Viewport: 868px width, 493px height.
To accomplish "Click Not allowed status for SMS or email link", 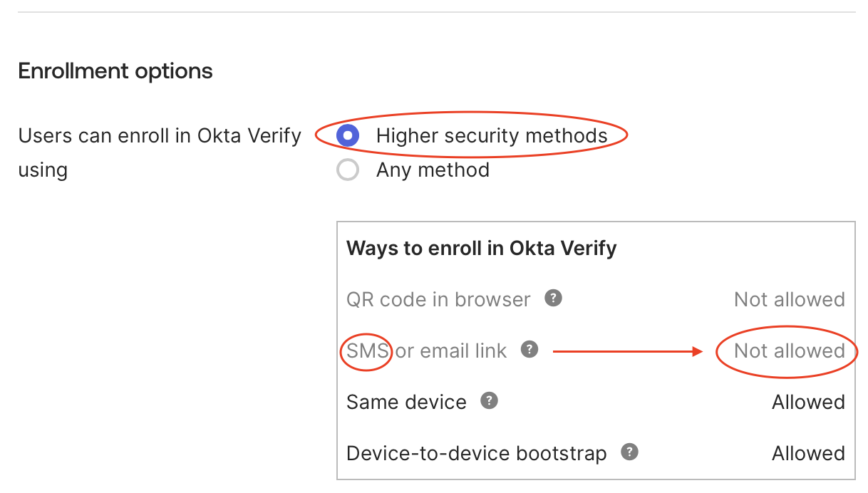I will (x=789, y=351).
